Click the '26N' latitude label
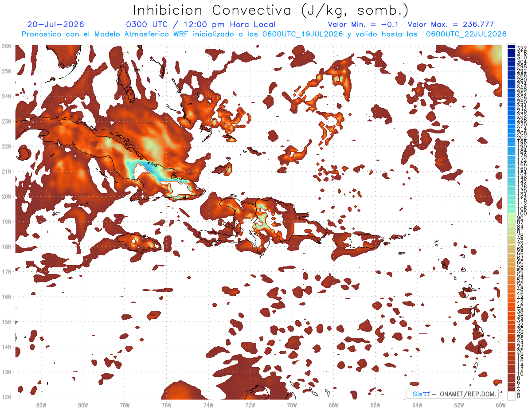Screen dimensions: 532x411 [x=6, y=46]
